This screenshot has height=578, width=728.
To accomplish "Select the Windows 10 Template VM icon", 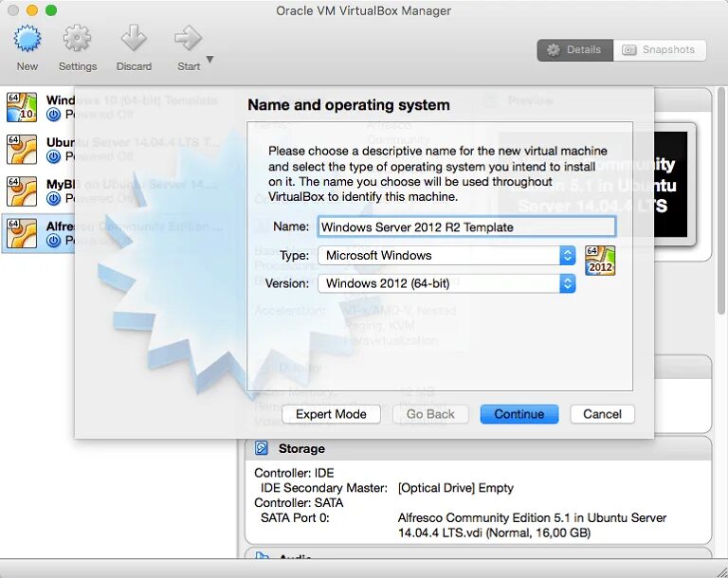I will click(22, 107).
